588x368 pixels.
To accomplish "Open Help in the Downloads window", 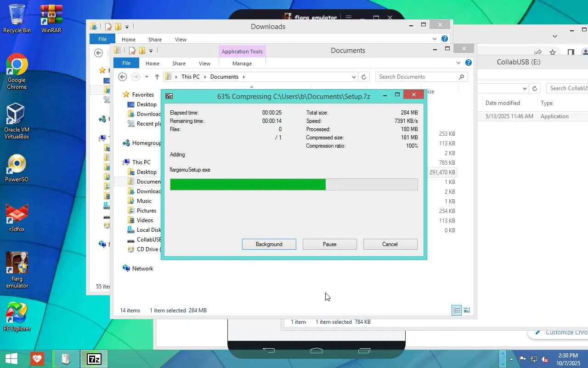I will (444, 39).
